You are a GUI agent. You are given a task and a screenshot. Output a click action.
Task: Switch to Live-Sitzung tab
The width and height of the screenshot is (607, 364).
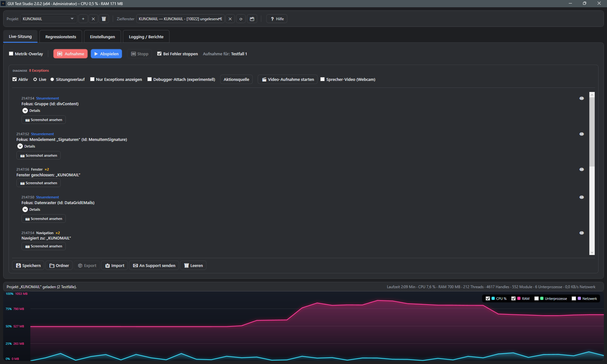20,37
